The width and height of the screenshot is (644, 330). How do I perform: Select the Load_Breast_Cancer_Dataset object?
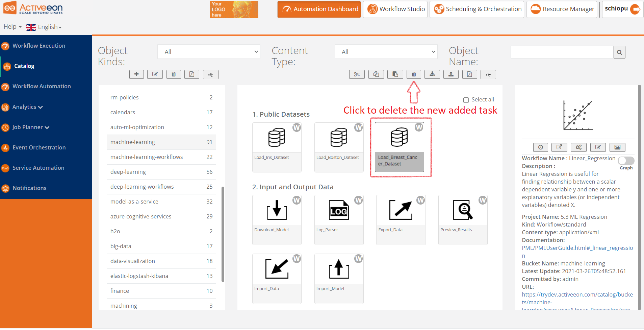tap(400, 147)
